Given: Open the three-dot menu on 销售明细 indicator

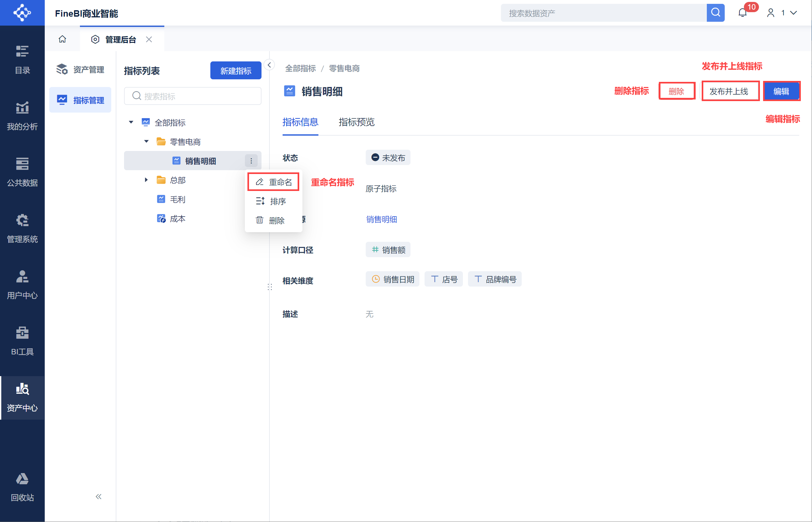Looking at the screenshot, I should (251, 160).
